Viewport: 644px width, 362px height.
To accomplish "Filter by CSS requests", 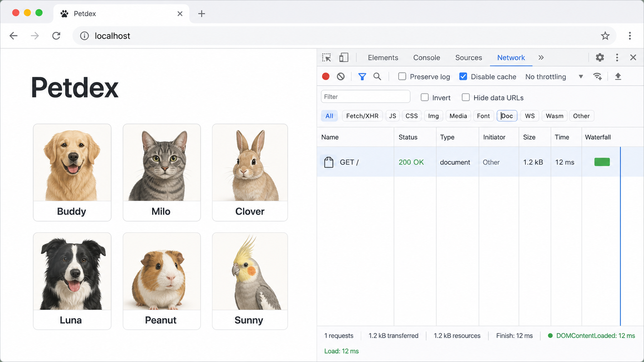I will tap(411, 116).
